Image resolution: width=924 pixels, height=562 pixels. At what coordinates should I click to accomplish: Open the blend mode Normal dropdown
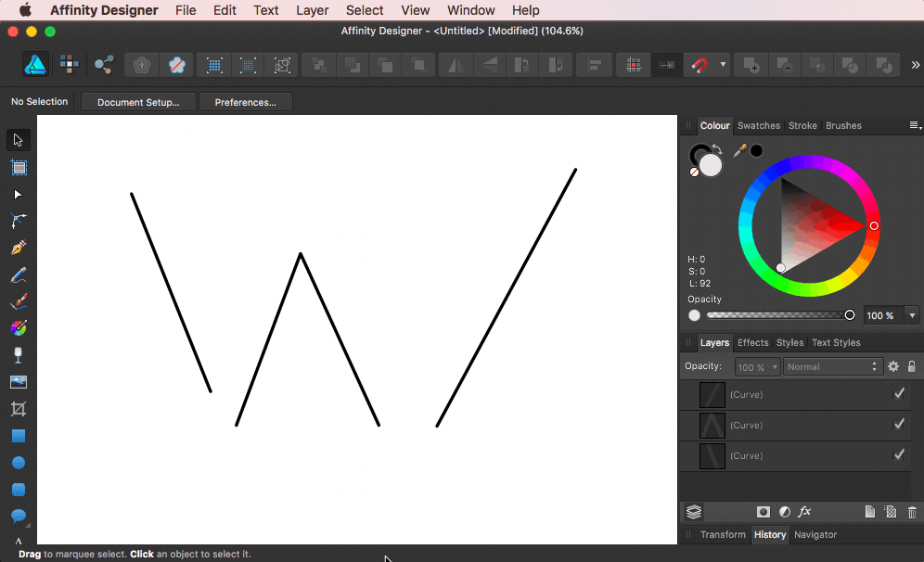tap(832, 366)
